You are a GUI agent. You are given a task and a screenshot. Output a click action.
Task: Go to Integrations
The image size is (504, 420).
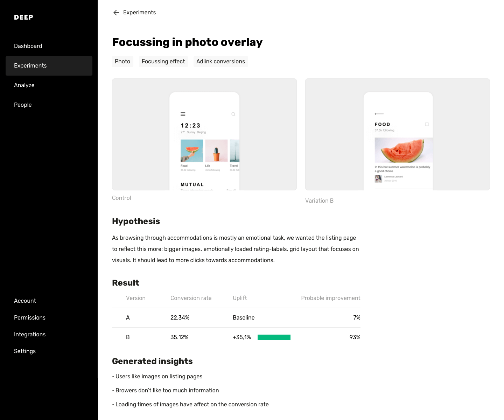[x=30, y=335]
